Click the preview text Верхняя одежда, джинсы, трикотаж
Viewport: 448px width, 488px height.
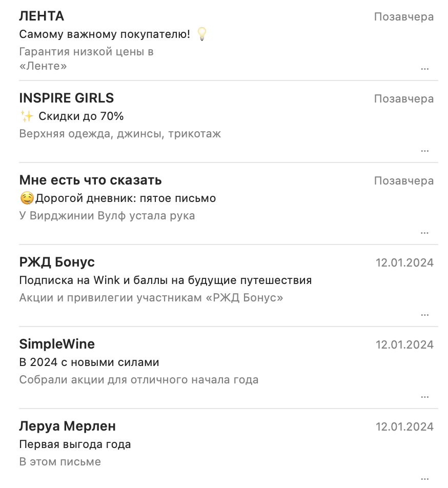[120, 134]
